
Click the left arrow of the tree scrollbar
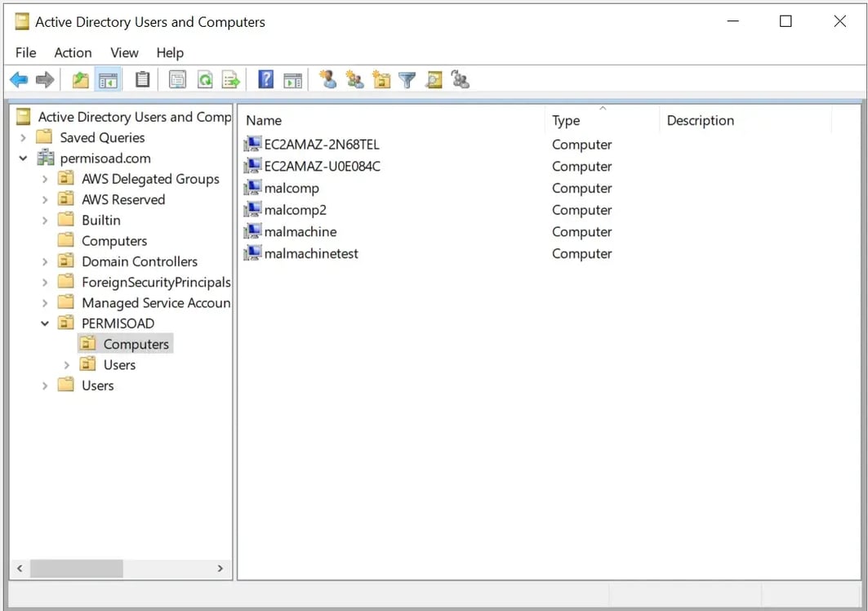20,569
